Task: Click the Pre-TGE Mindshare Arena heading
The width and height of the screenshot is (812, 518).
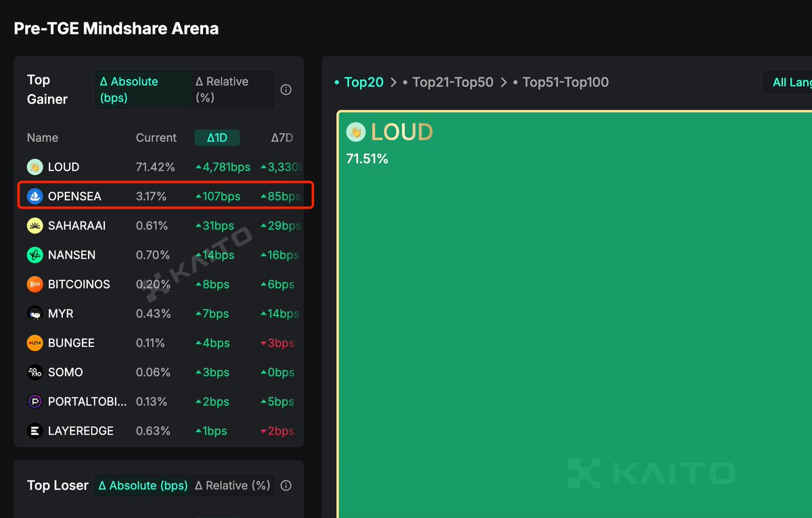Action: [116, 28]
